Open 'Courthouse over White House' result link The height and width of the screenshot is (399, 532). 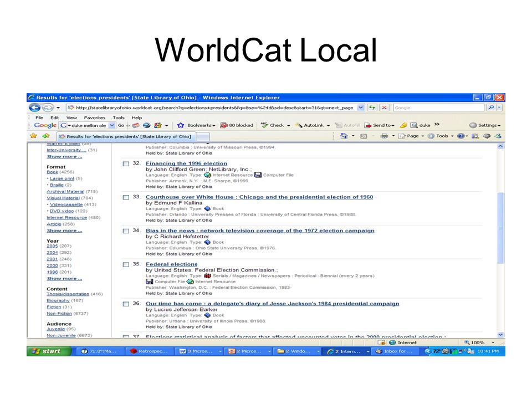tap(259, 197)
